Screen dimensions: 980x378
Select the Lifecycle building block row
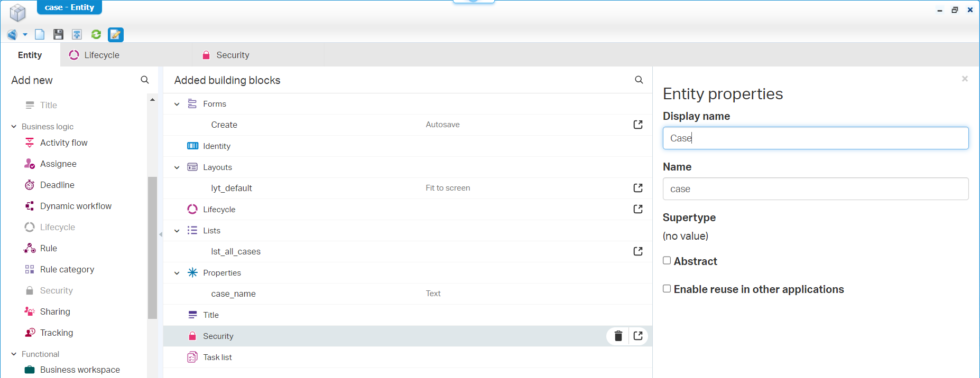tap(408, 210)
